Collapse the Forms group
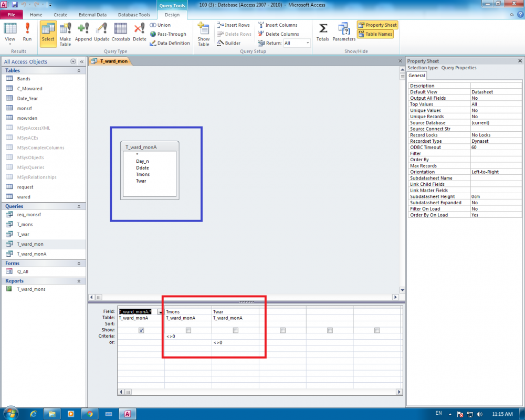 click(79, 264)
